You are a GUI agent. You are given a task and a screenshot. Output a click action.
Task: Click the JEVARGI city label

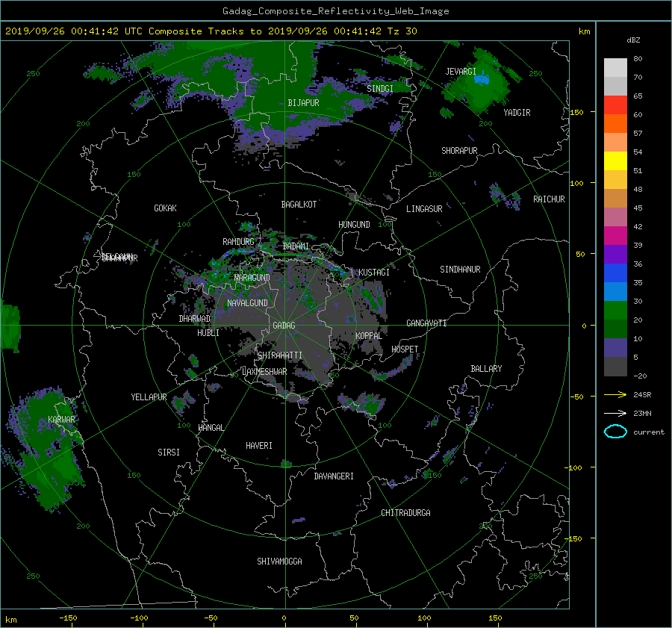(461, 72)
